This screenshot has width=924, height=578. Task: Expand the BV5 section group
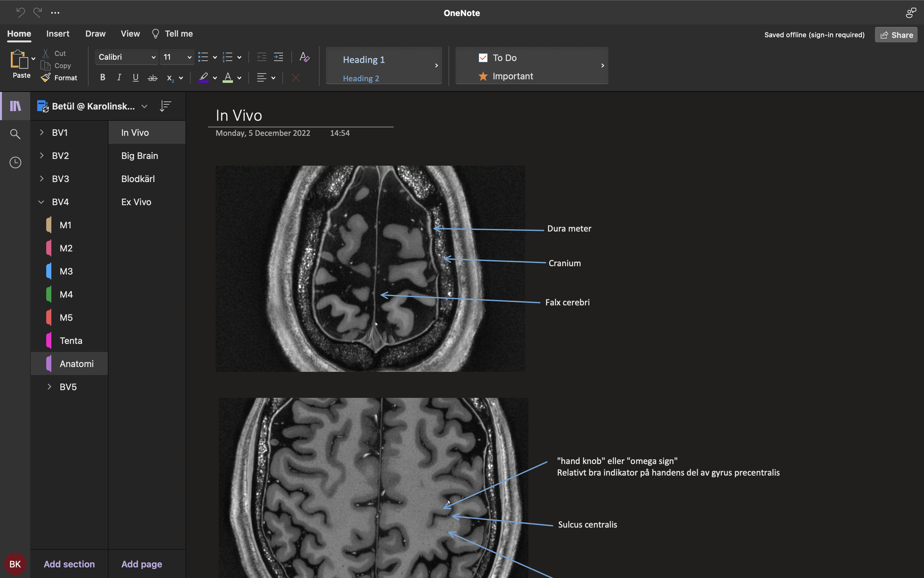click(49, 387)
